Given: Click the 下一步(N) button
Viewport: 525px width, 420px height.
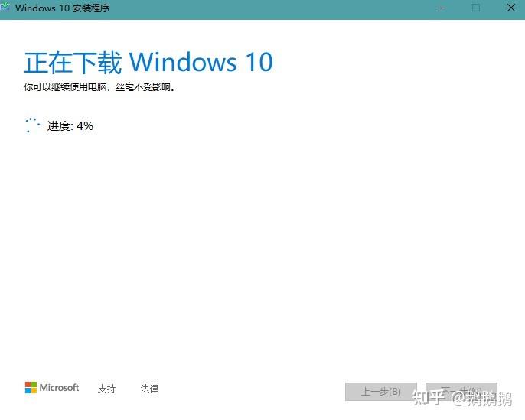Looking at the screenshot, I should tap(461, 392).
